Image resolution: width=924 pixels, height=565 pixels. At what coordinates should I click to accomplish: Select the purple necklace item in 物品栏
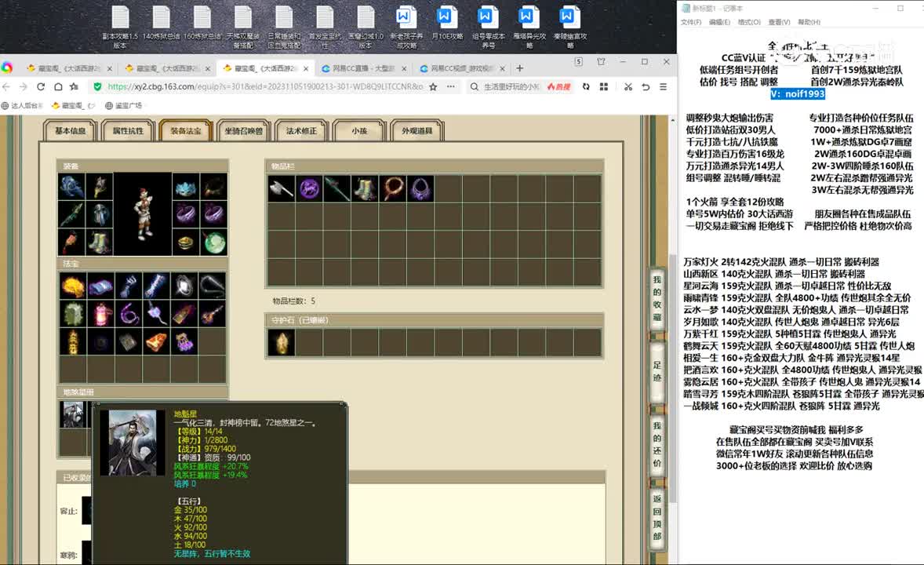[x=420, y=189]
